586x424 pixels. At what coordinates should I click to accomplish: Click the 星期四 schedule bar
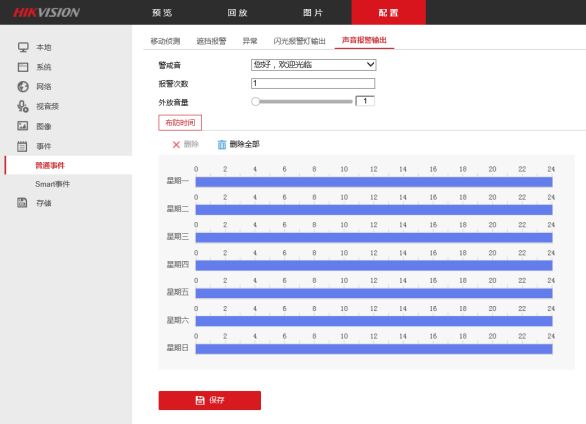(x=374, y=266)
